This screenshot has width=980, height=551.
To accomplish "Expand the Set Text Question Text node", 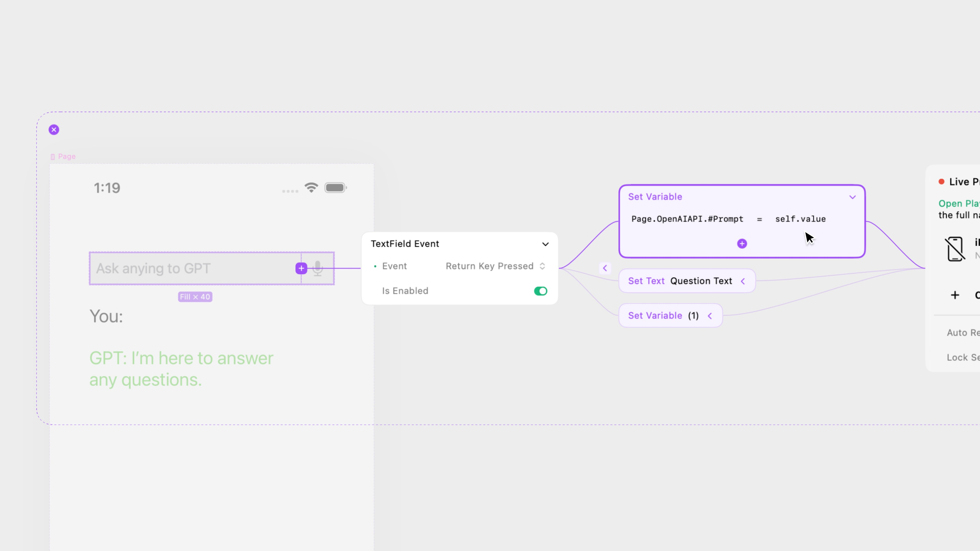I will click(x=743, y=281).
